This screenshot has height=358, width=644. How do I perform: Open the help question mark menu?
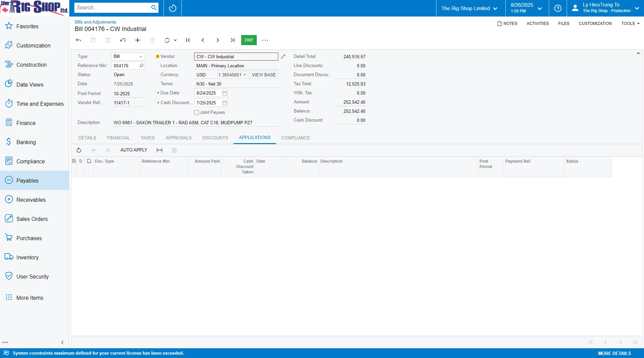coord(558,8)
